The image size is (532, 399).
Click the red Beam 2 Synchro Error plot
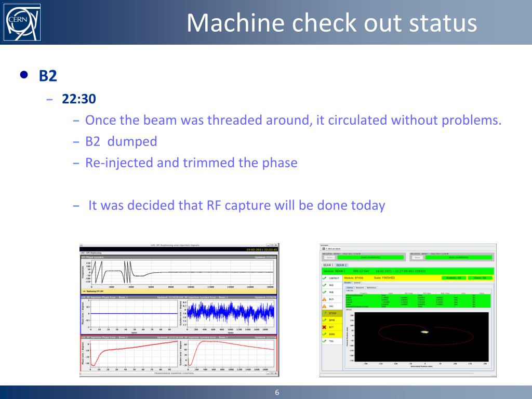click(231, 353)
